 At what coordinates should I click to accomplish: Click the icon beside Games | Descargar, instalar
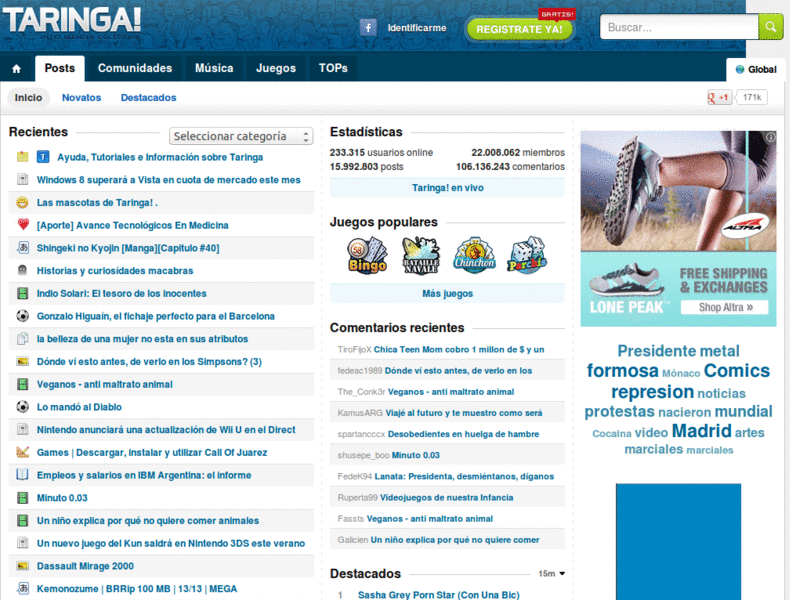(x=22, y=452)
